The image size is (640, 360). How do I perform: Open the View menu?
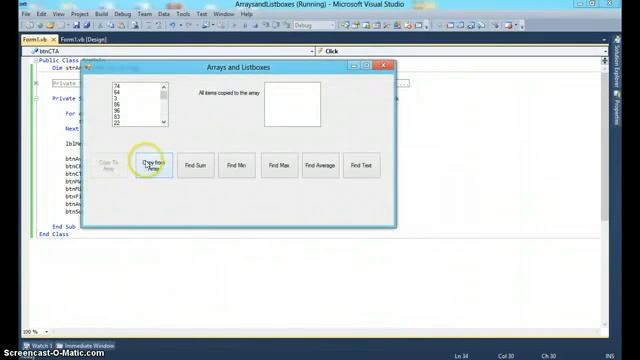point(58,14)
